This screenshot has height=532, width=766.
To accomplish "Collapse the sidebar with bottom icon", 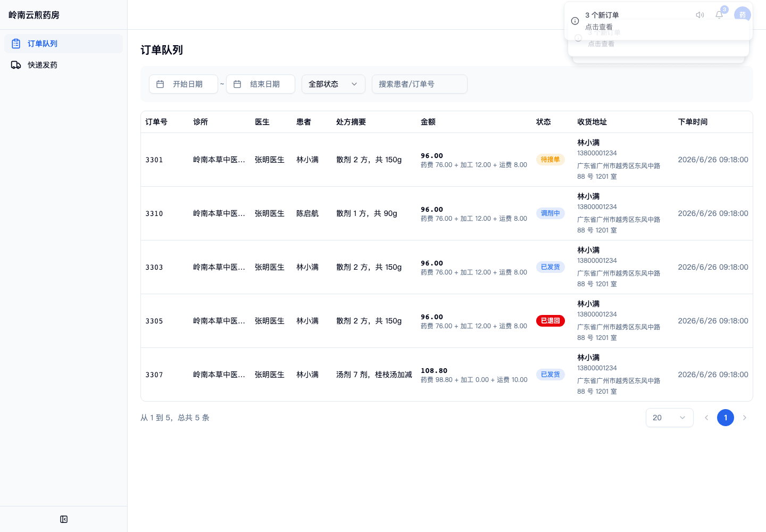I will pos(64,519).
